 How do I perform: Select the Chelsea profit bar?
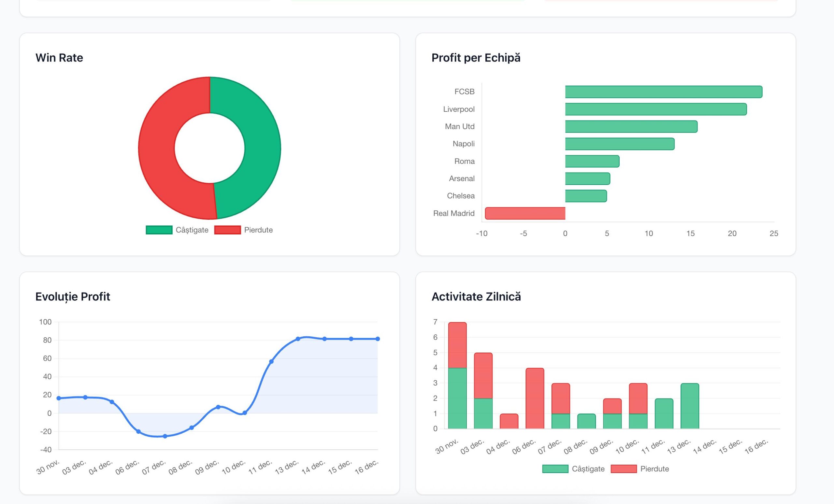click(x=586, y=196)
